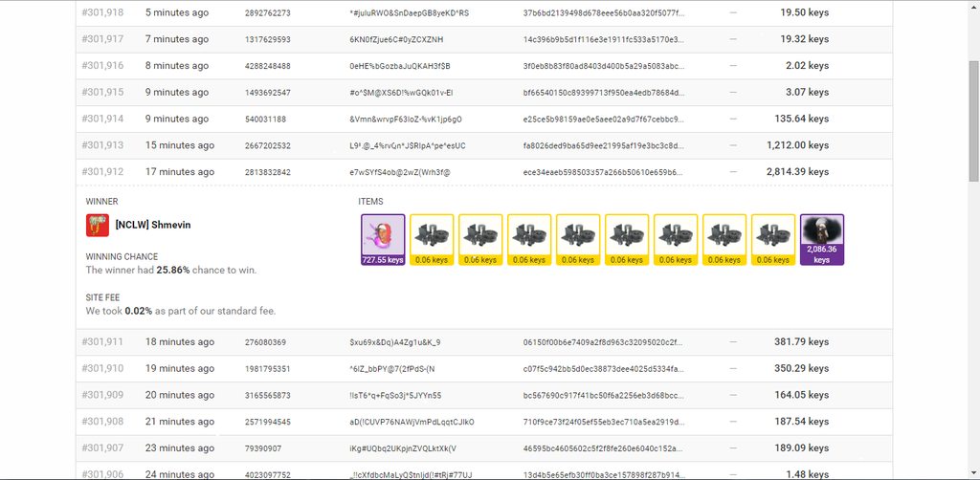Click winner Shmevin's avatar image
Image resolution: width=980 pixels, height=480 pixels.
click(97, 225)
